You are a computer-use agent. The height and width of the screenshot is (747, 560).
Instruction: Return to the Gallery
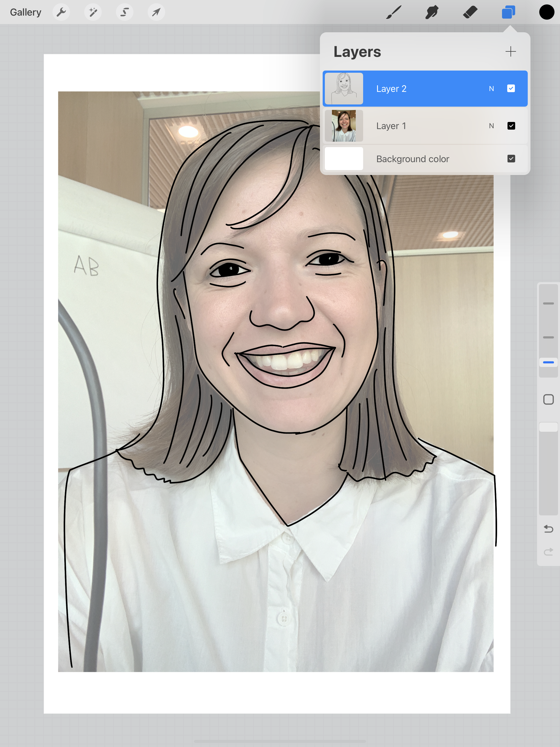[x=26, y=13]
